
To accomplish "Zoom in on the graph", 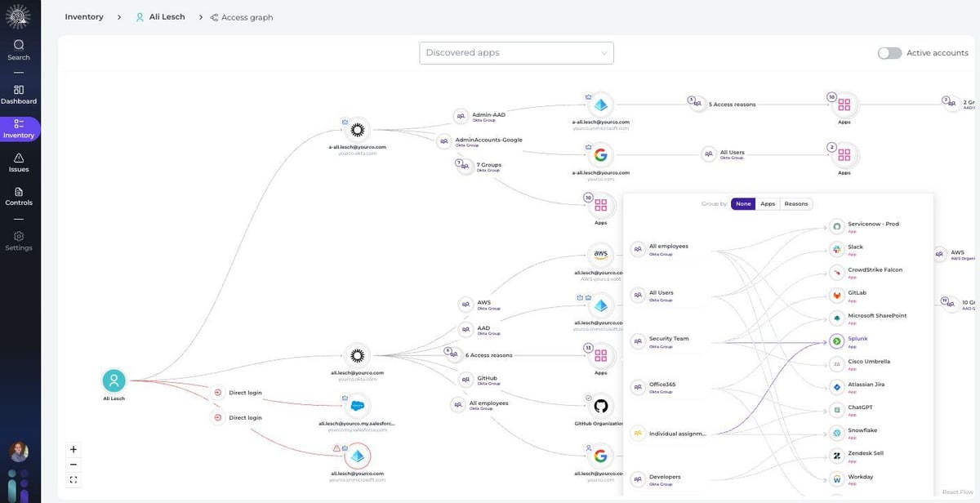I will click(73, 449).
